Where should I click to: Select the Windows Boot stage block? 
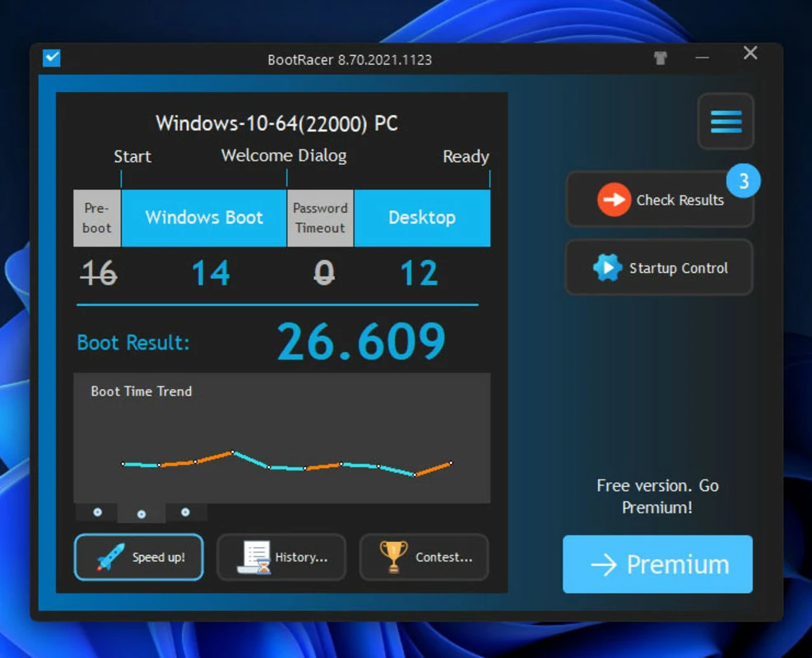pyautogui.click(x=204, y=218)
